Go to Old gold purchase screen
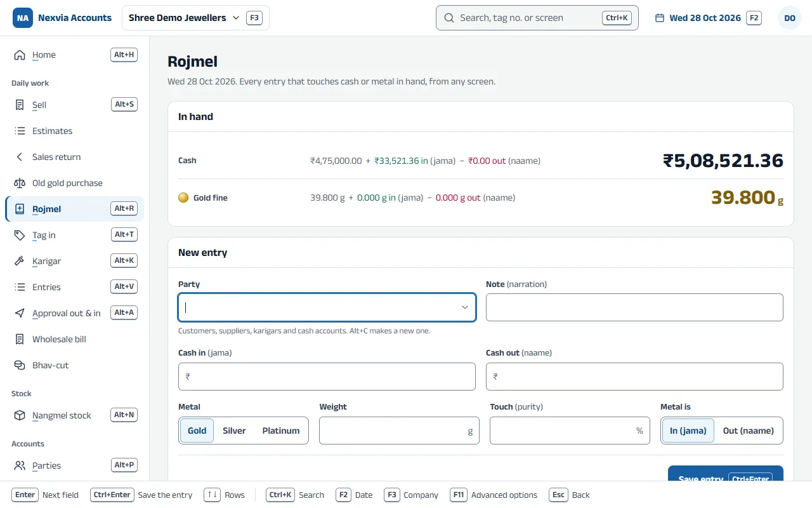Viewport: 812px width, 508px height. pos(75,183)
